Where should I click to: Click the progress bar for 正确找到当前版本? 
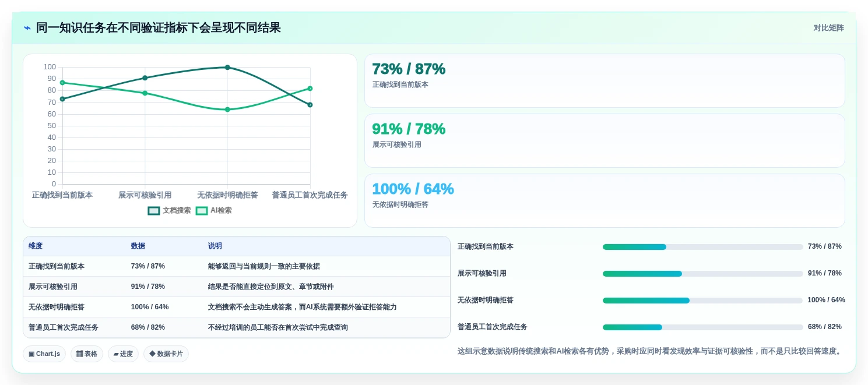point(702,247)
